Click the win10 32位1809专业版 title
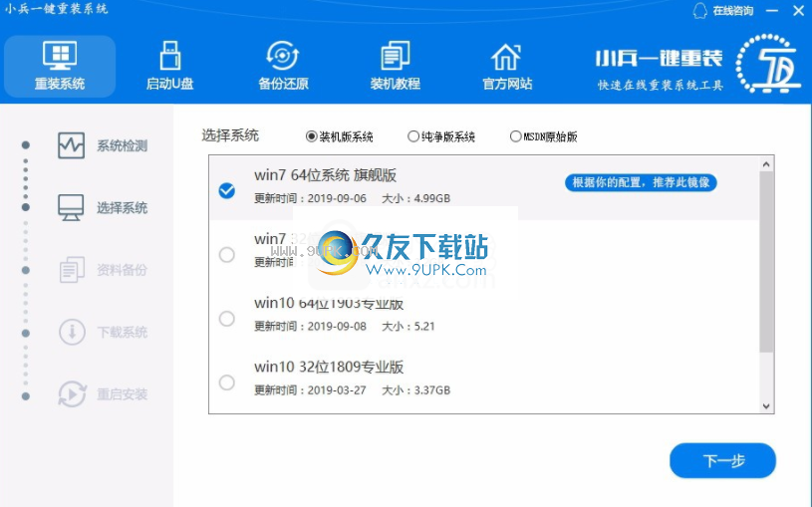Viewport: 812px width, 507px height. pos(329,367)
